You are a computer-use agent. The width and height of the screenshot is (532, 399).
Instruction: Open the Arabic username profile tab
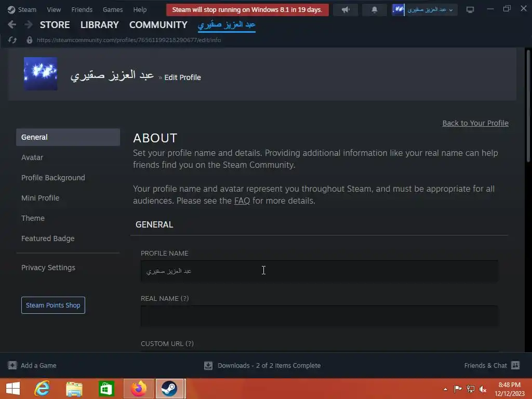(x=227, y=25)
